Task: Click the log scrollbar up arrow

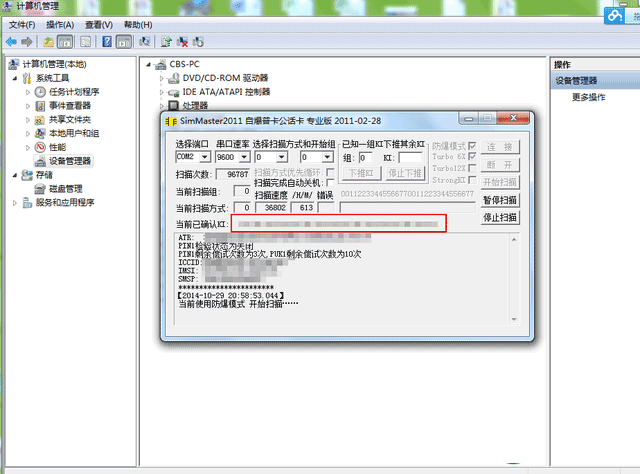Action: 514,239
